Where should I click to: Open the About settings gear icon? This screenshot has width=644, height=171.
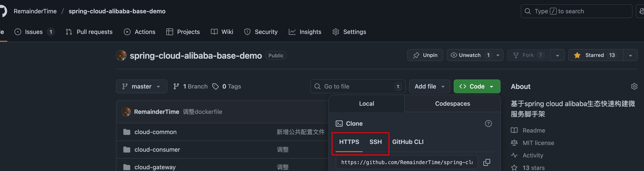pyautogui.click(x=634, y=86)
